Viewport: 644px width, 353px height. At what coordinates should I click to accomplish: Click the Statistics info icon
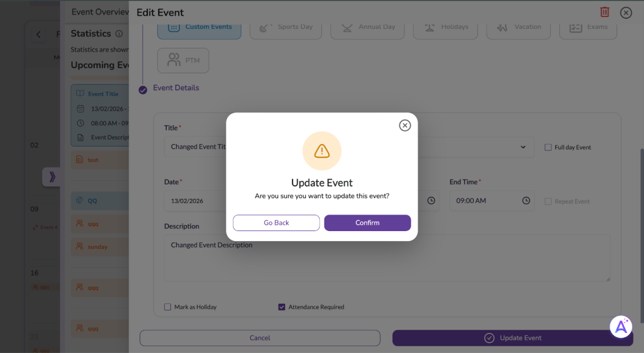(119, 34)
